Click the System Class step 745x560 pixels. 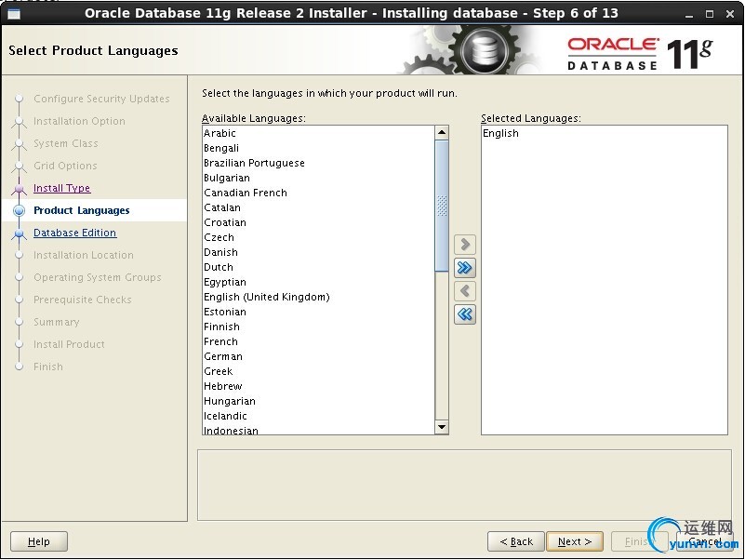[65, 143]
